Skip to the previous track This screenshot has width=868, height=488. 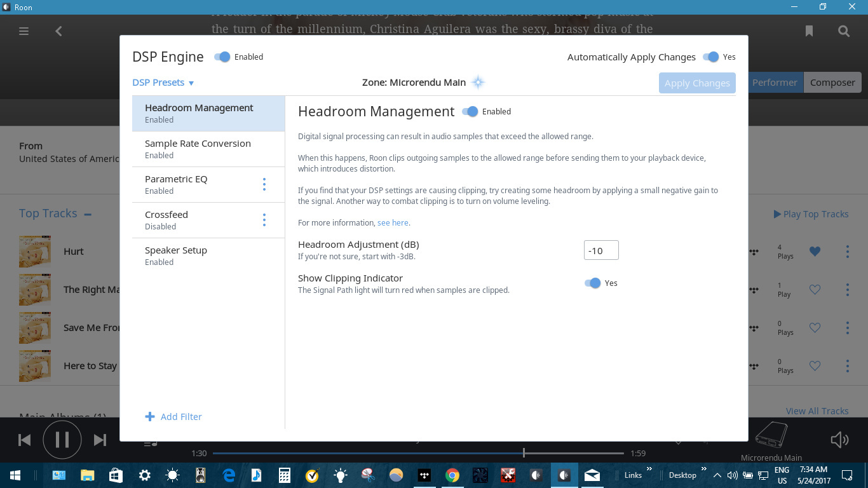(24, 440)
